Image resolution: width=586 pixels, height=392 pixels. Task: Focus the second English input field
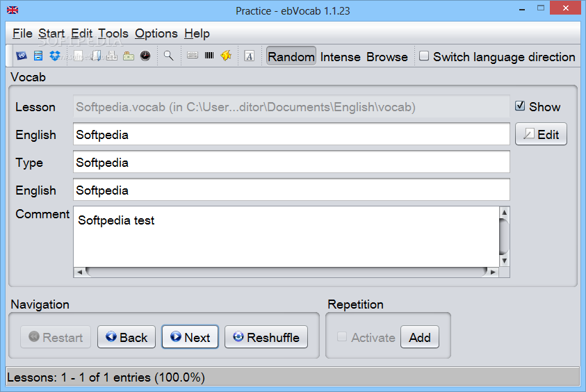point(291,190)
